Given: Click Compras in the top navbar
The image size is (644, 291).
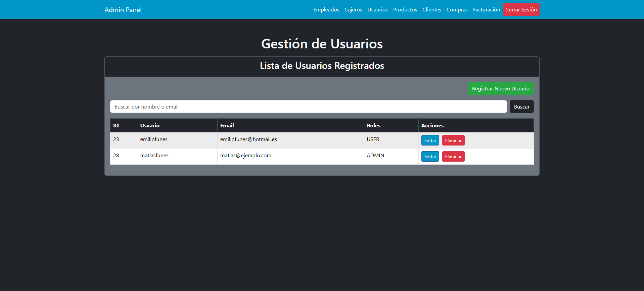Looking at the screenshot, I should coord(457,10).
